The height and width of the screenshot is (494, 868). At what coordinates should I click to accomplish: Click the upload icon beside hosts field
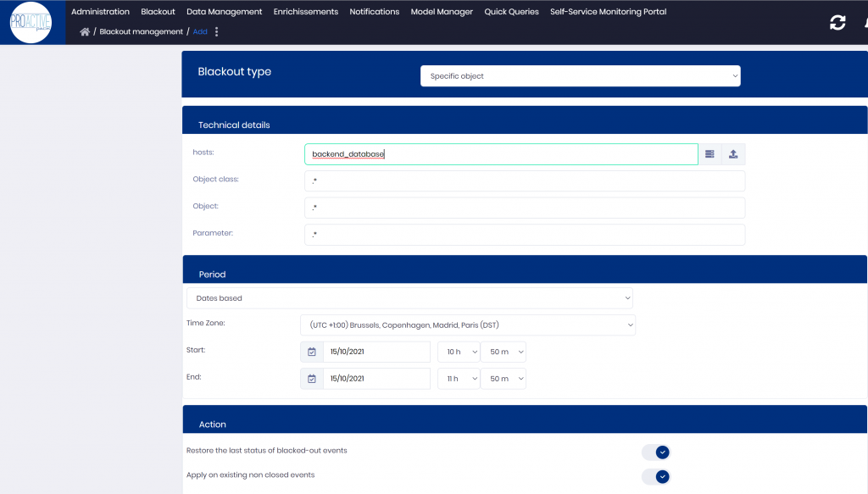tap(733, 154)
